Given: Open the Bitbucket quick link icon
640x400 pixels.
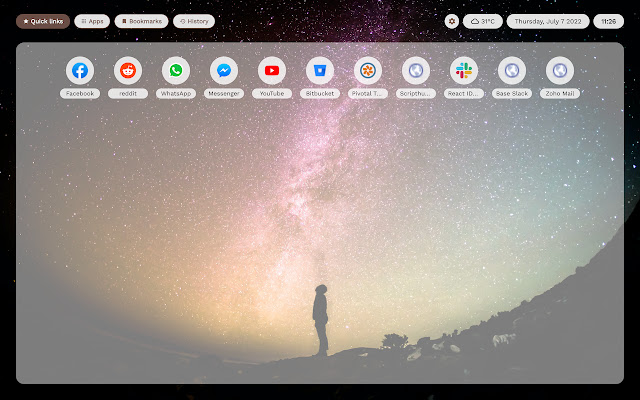Looking at the screenshot, I should tap(320, 71).
